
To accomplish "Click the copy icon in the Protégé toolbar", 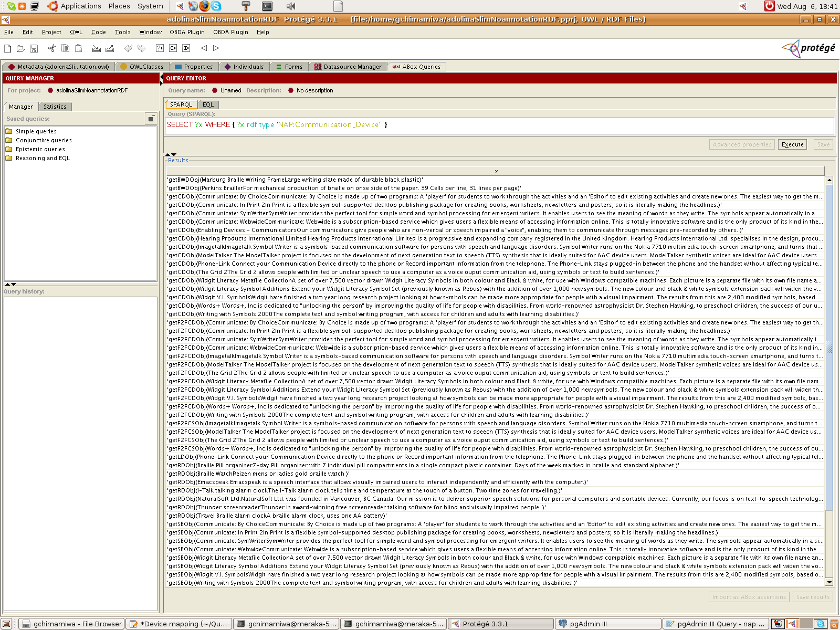I will 65,48.
